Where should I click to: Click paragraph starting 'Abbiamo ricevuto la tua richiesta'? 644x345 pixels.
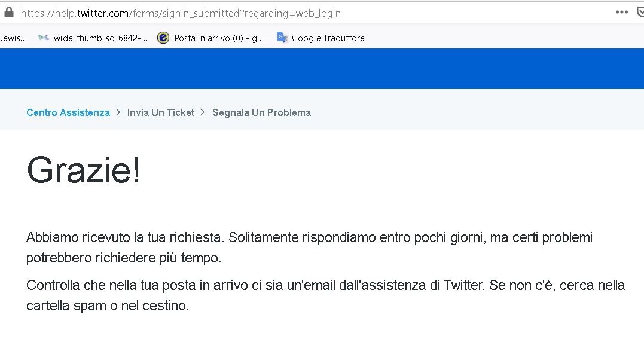click(309, 248)
